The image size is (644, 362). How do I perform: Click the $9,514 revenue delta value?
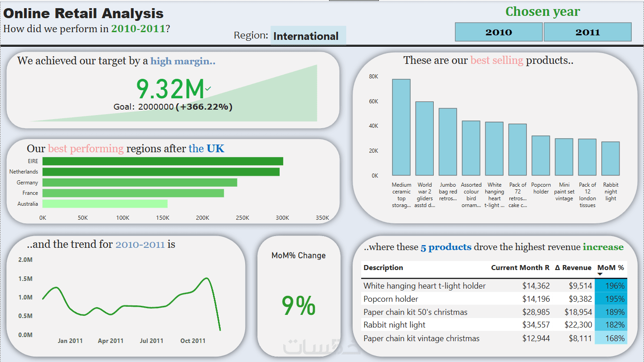click(x=580, y=286)
